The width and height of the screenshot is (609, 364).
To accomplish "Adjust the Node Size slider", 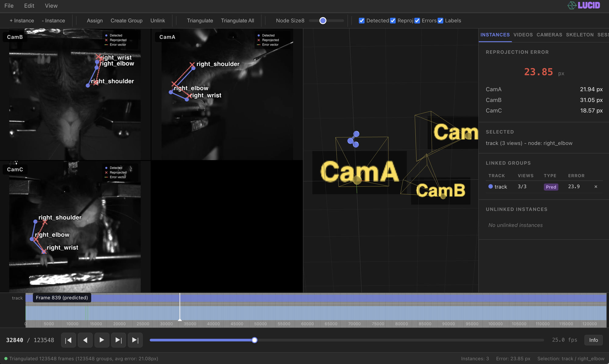I will (323, 20).
